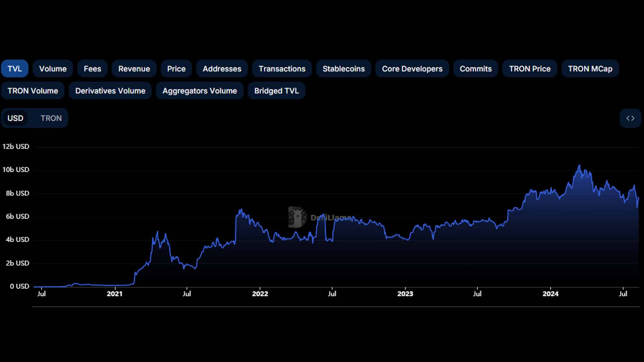Enable the Stablecoins metric chip
644x362 pixels.
(344, 69)
